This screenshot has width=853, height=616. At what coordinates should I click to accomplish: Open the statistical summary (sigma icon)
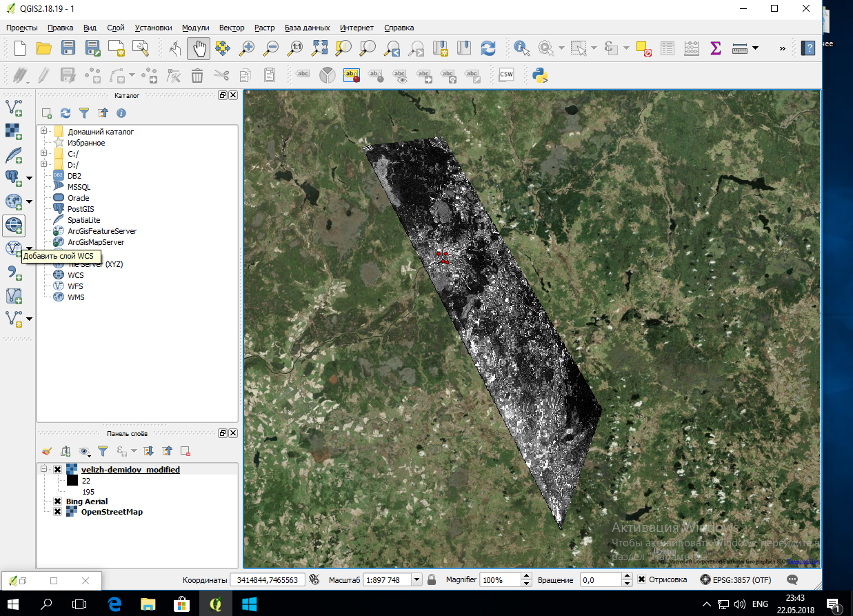click(x=715, y=48)
